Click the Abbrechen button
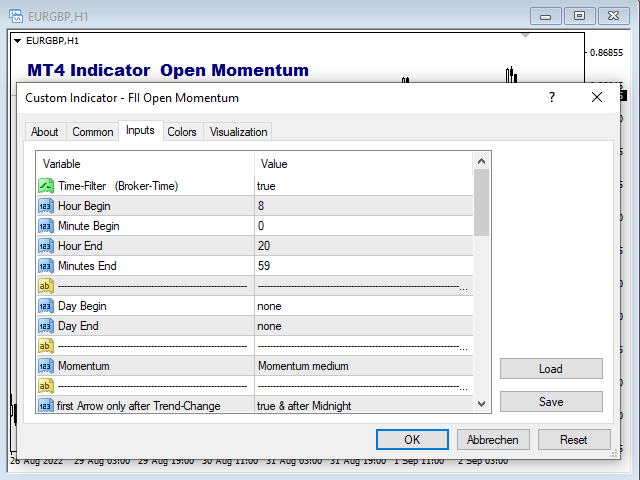The width and height of the screenshot is (640, 480). tap(493, 440)
